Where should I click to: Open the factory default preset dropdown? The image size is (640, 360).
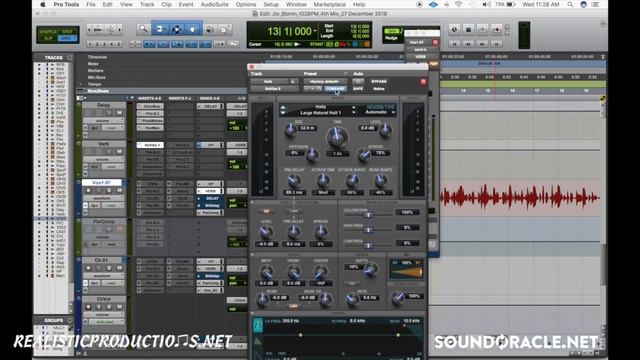click(x=325, y=82)
